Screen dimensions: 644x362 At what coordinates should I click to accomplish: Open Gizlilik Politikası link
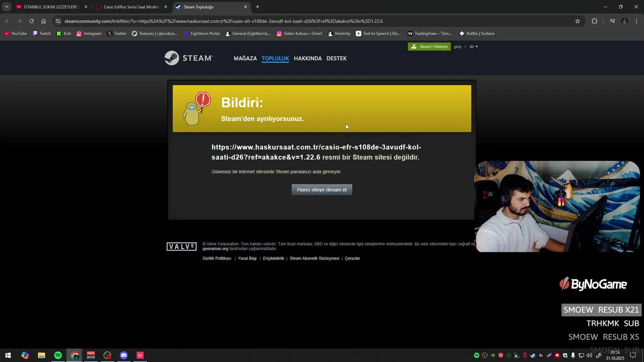tap(217, 258)
